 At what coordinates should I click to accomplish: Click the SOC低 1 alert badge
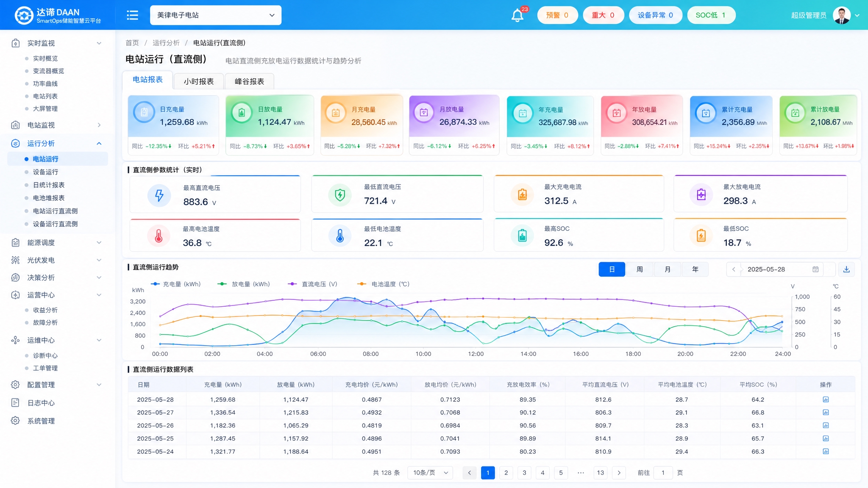pyautogui.click(x=711, y=15)
